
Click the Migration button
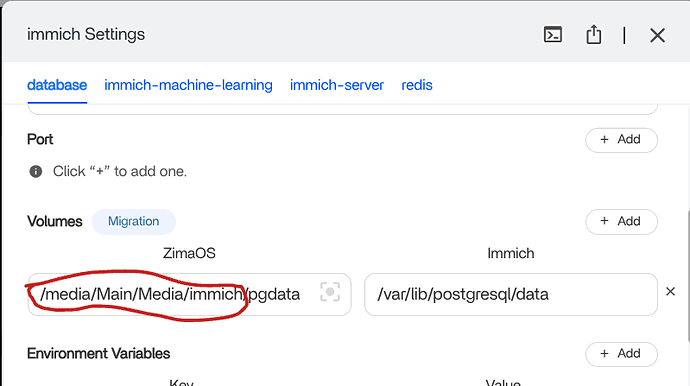pyautogui.click(x=134, y=221)
